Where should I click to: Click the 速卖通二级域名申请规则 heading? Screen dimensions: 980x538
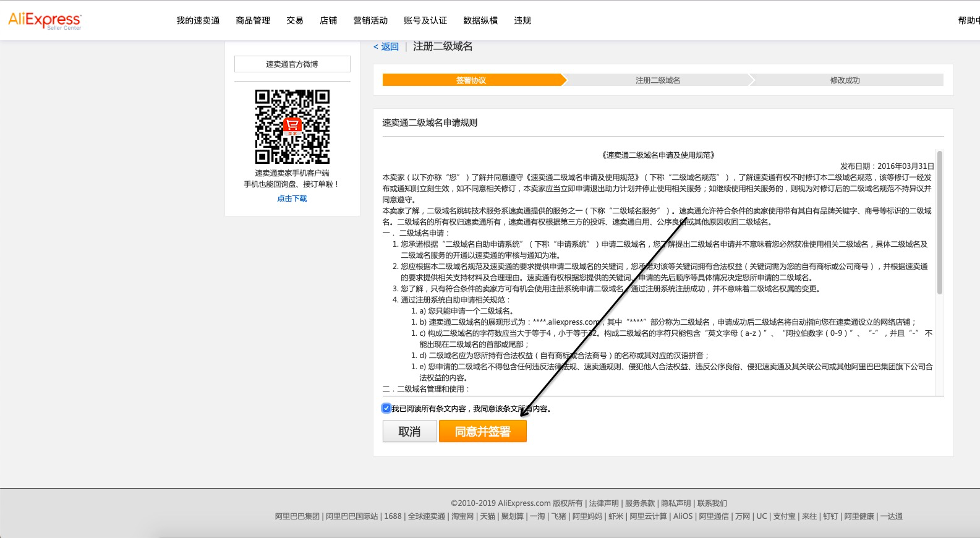(x=430, y=122)
